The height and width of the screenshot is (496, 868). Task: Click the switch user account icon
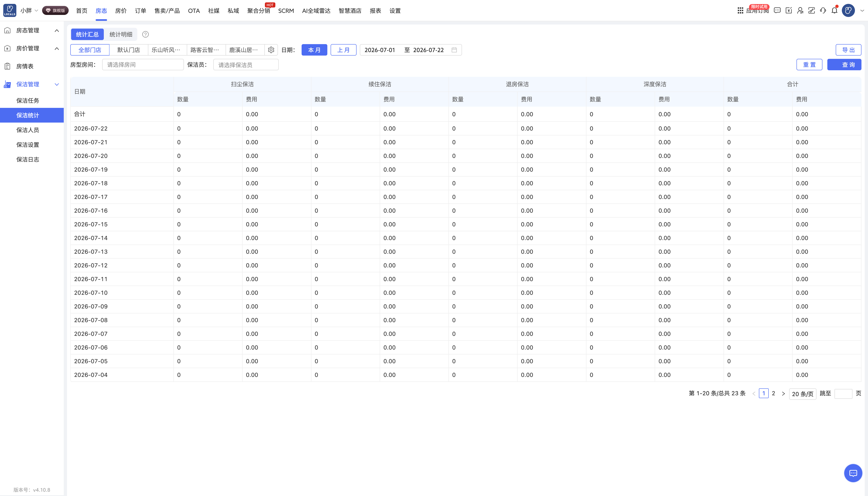(800, 11)
